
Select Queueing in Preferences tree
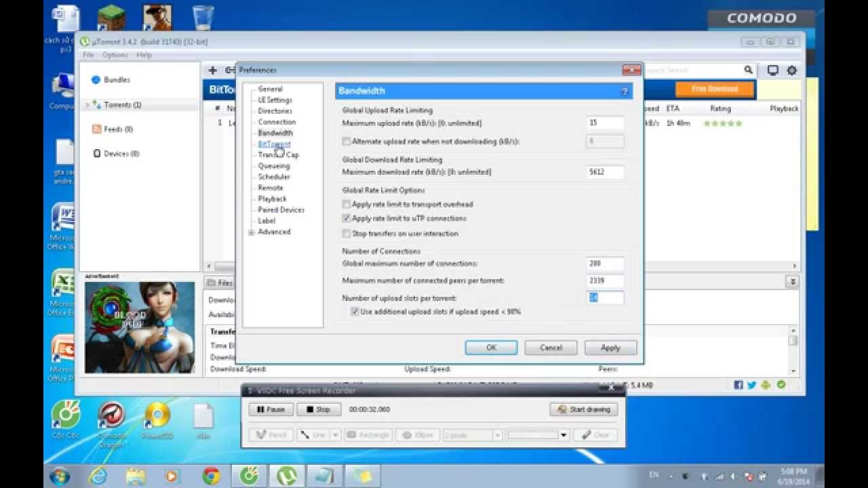pos(274,166)
